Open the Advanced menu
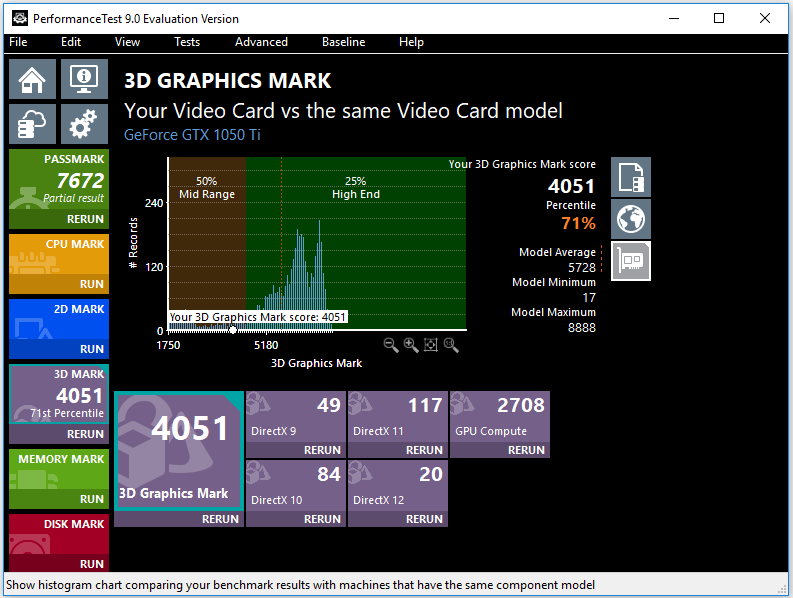The image size is (793, 598). [x=261, y=42]
